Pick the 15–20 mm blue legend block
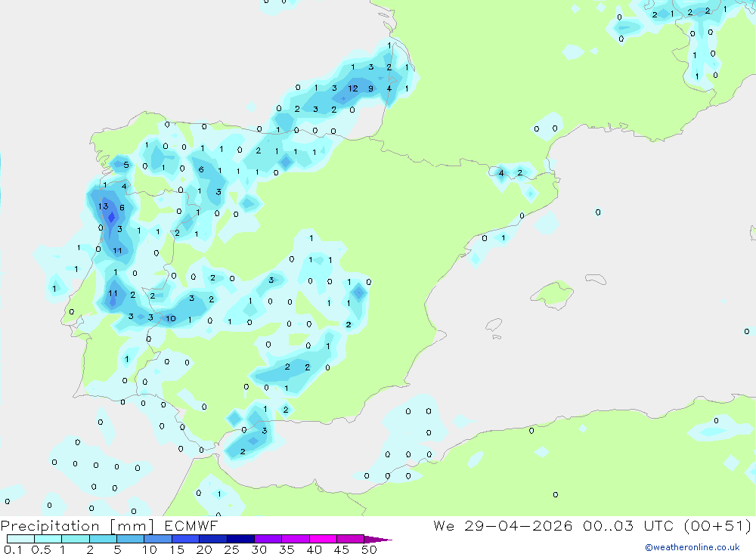 [x=186, y=539]
